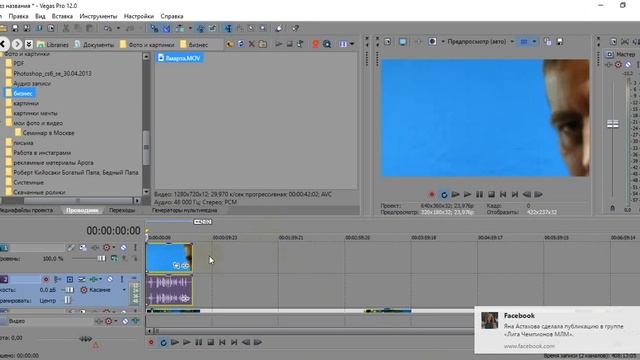Open the Вид menu
Viewport: 640px width, 360px height.
[40, 16]
